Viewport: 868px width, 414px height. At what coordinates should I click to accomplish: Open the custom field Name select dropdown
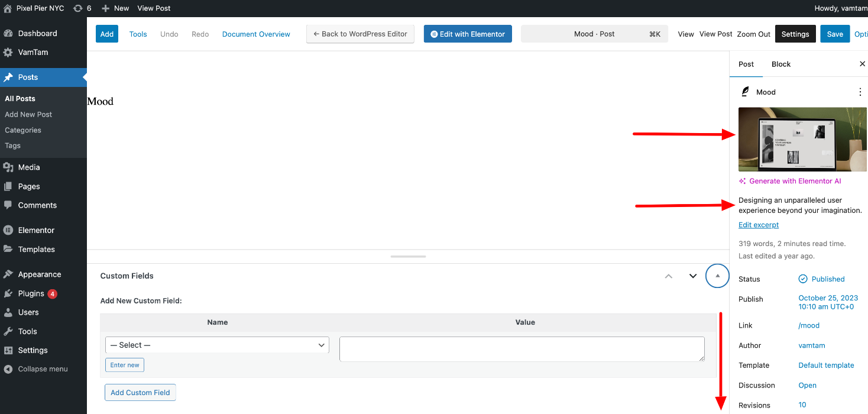coord(217,345)
